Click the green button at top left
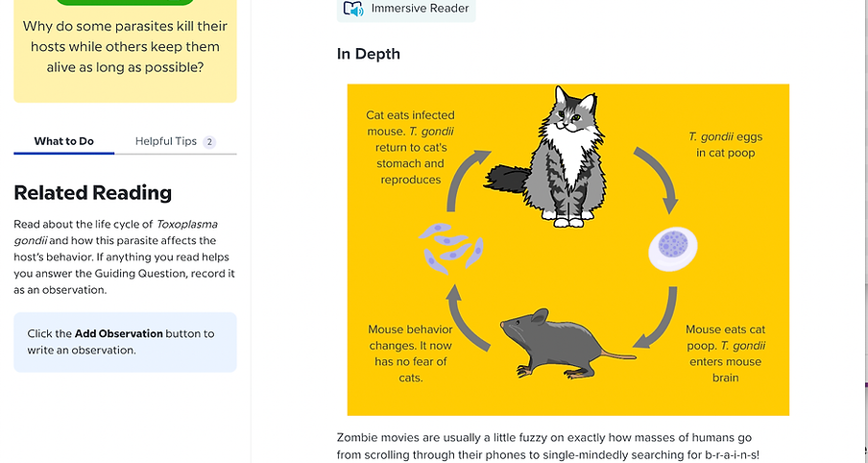Image resolution: width=868 pixels, height=463 pixels. click(x=125, y=2)
